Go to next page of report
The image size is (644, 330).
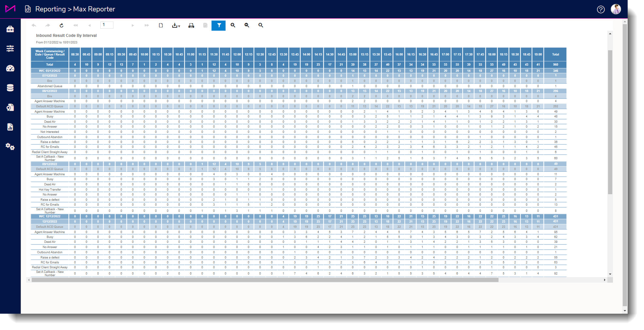133,25
